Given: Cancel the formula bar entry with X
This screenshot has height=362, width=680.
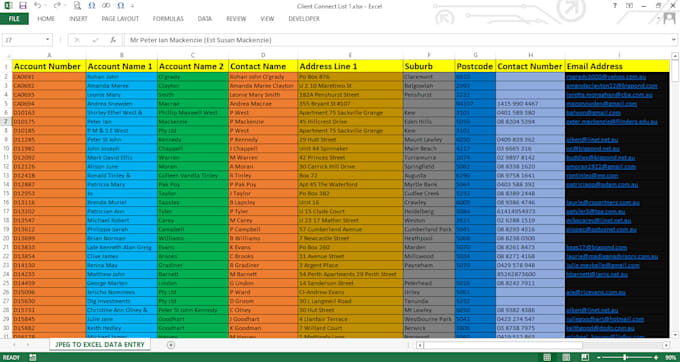Looking at the screenshot, I should (77, 40).
